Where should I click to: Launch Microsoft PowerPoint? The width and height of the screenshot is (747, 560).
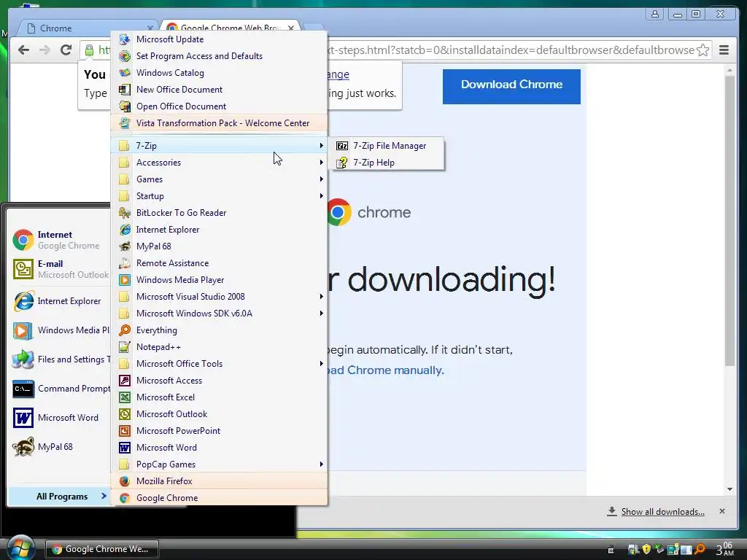(219, 430)
